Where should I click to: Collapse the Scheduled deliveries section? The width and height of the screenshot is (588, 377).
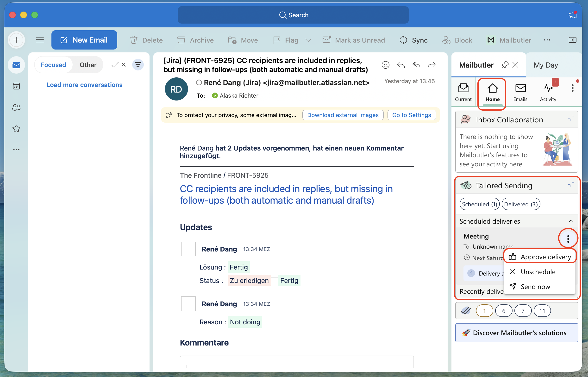571,221
